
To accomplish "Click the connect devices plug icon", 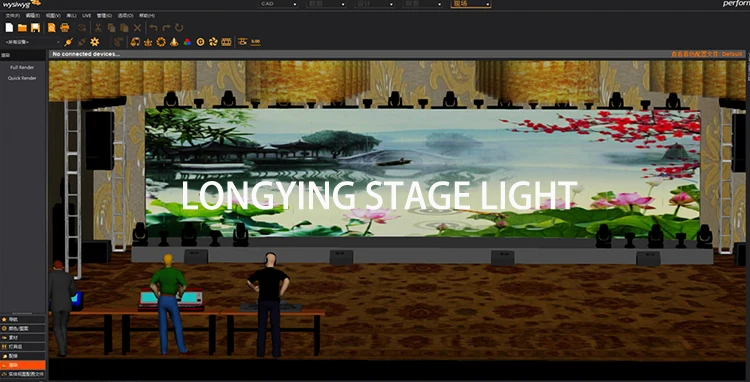I will pyautogui.click(x=68, y=42).
